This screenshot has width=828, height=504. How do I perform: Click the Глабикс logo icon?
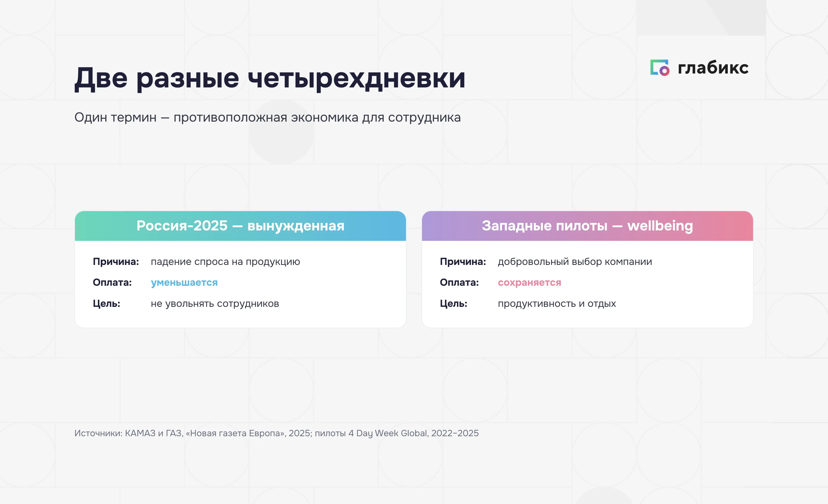[x=660, y=68]
